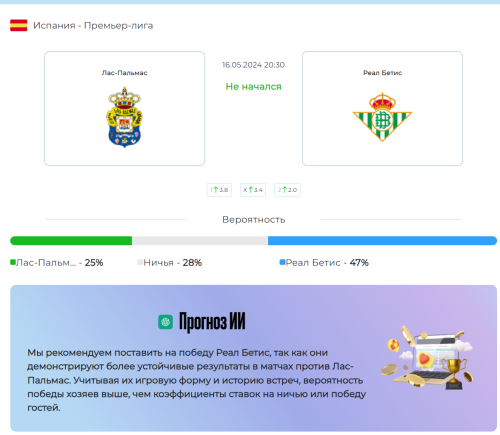Click the match date 16.05.2024 20:30

point(253,65)
